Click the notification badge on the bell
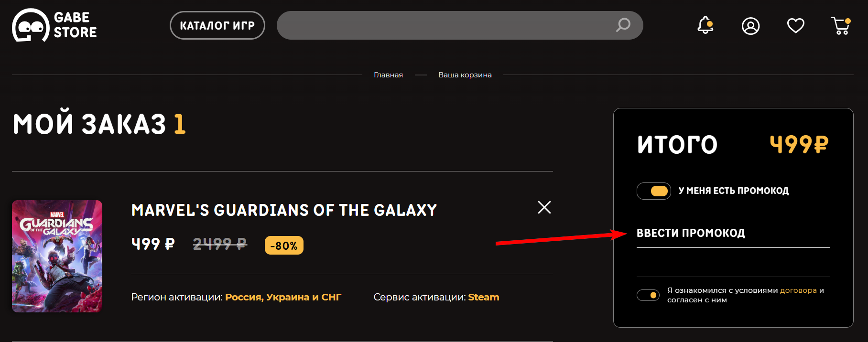 [711, 21]
